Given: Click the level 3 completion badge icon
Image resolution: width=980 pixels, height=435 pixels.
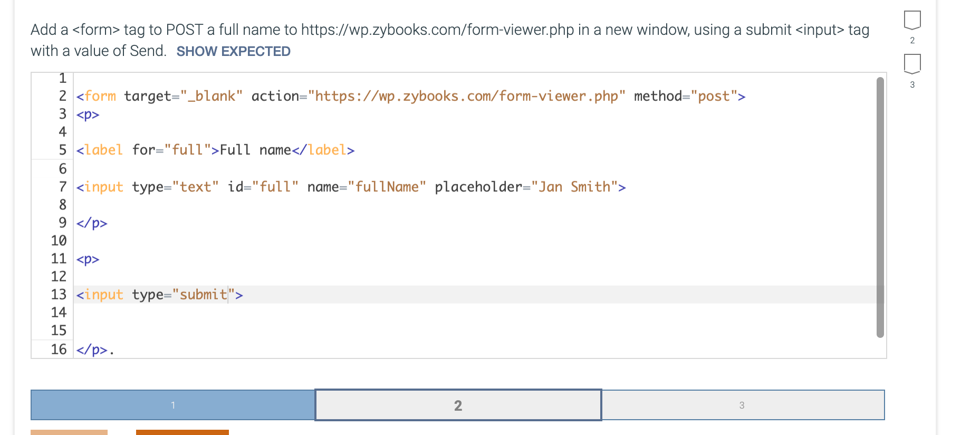Looking at the screenshot, I should 912,64.
